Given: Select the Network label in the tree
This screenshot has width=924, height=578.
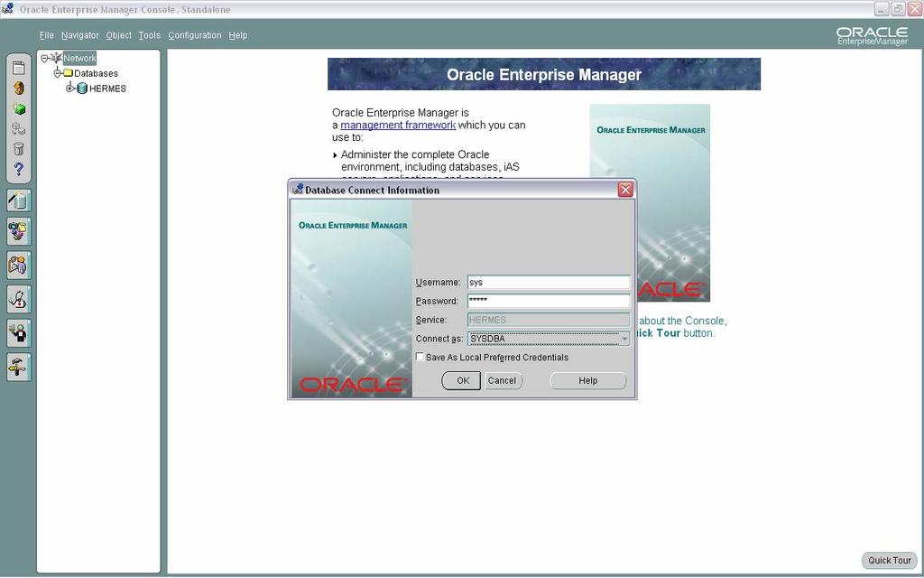Looking at the screenshot, I should [79, 58].
